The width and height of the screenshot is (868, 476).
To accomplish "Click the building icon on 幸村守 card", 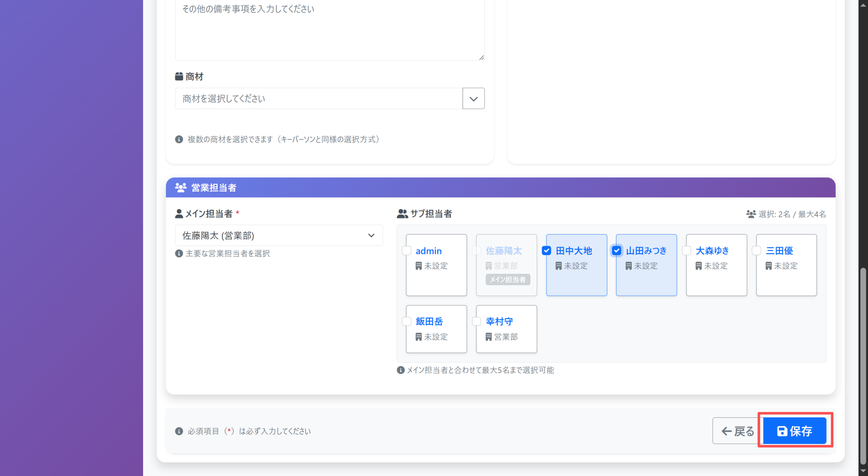I will (489, 337).
